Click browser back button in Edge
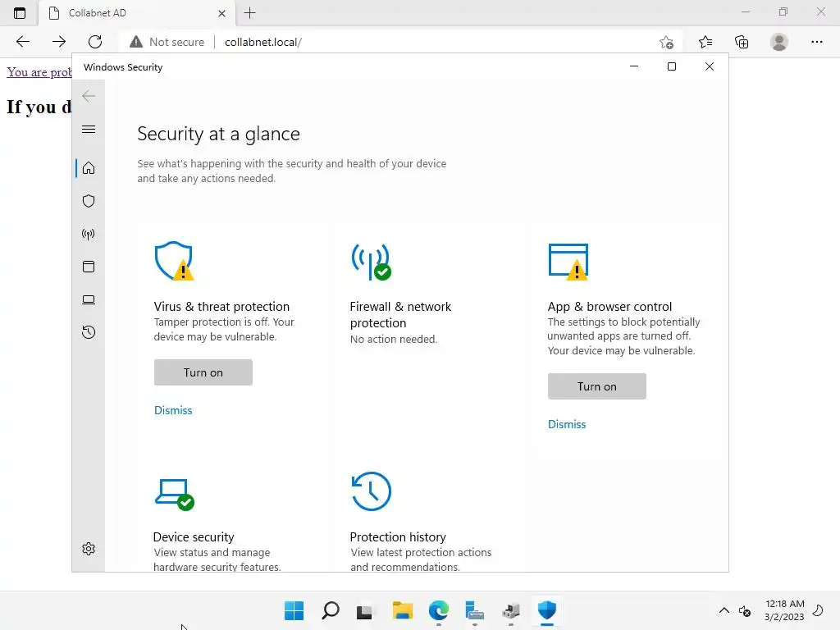Image resolution: width=840 pixels, height=630 pixels. tap(23, 42)
